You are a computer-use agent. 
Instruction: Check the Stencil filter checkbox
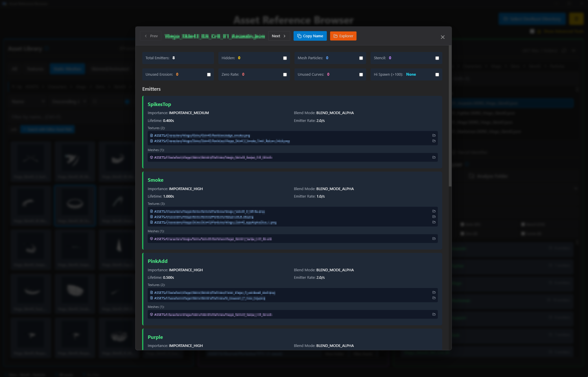(437, 58)
